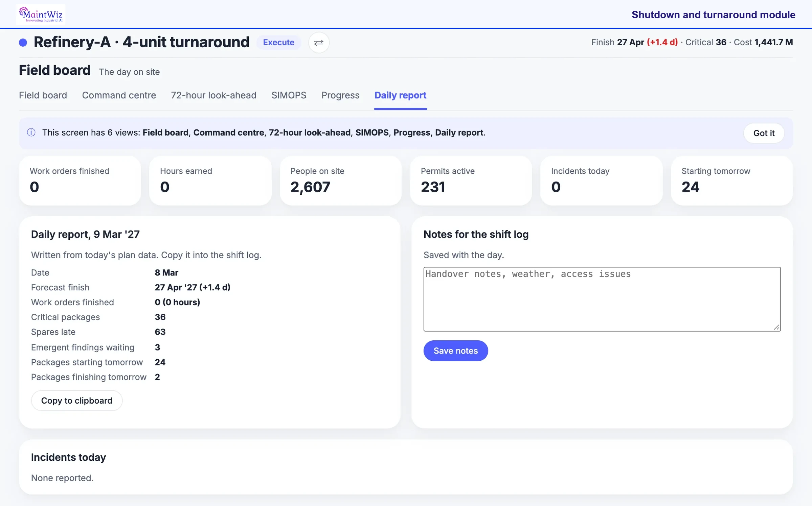Viewport: 812px width, 506px height.
Task: Click the Date value 8 Mar
Action: (166, 272)
